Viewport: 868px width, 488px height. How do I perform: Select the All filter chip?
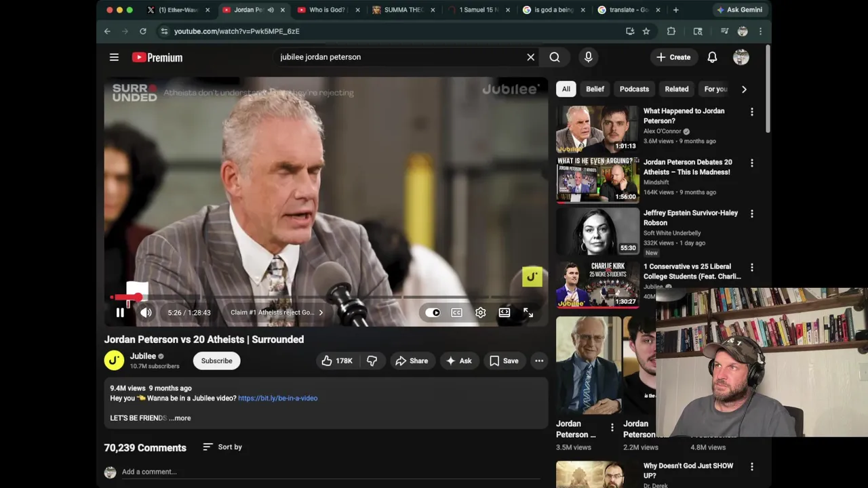pos(566,89)
